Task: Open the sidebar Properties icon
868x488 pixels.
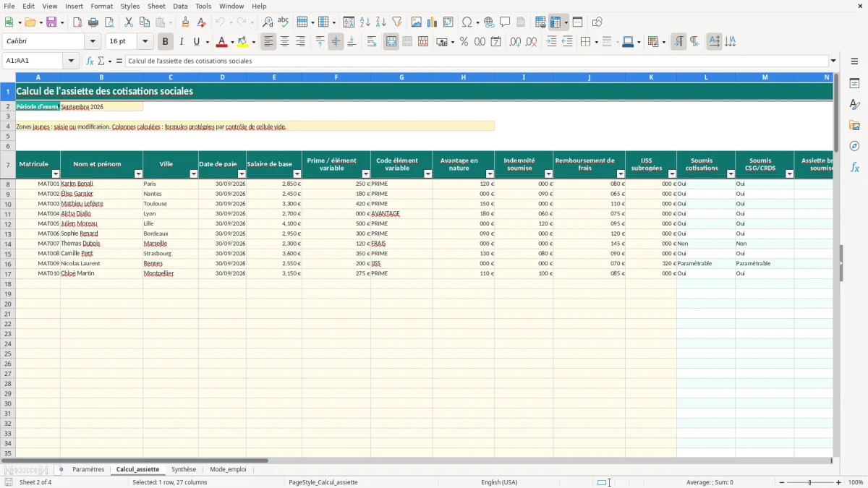Action: (854, 84)
